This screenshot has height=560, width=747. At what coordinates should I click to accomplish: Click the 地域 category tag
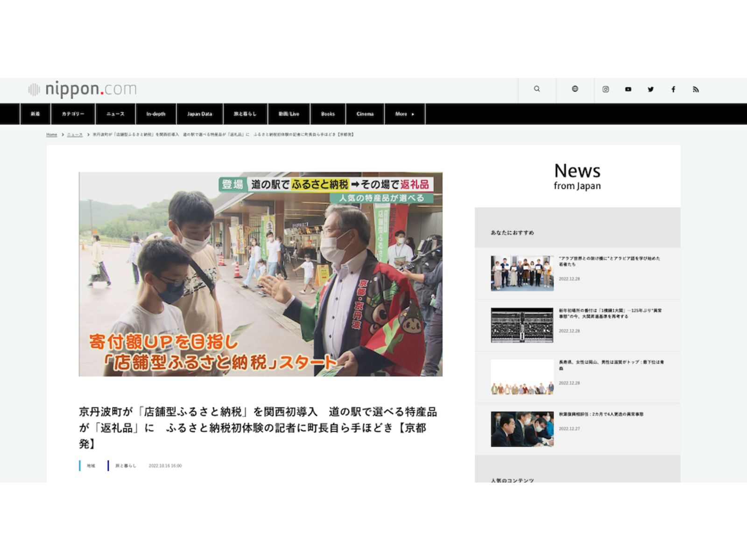91,466
